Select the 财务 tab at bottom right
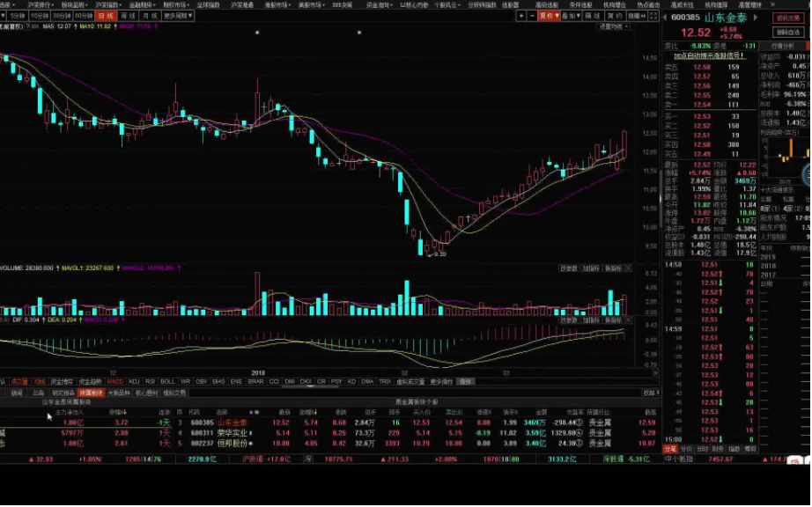This screenshot has width=812, height=507. pos(718,449)
